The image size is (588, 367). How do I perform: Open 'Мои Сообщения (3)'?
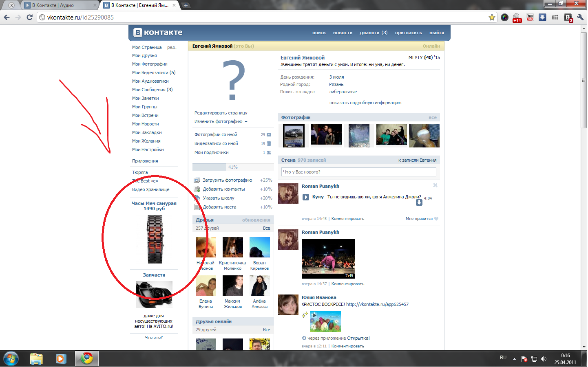153,90
